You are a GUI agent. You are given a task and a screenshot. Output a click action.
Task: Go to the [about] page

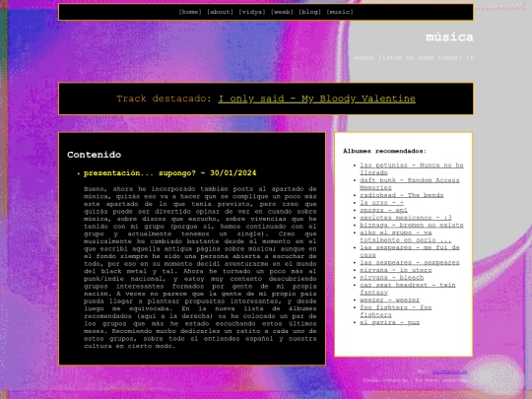pyautogui.click(x=220, y=12)
